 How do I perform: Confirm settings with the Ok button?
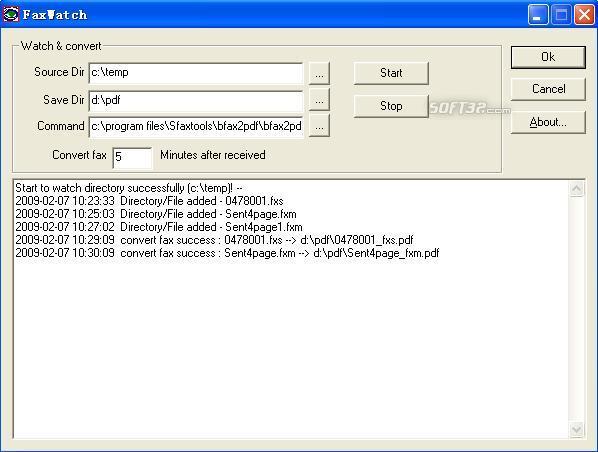click(548, 57)
